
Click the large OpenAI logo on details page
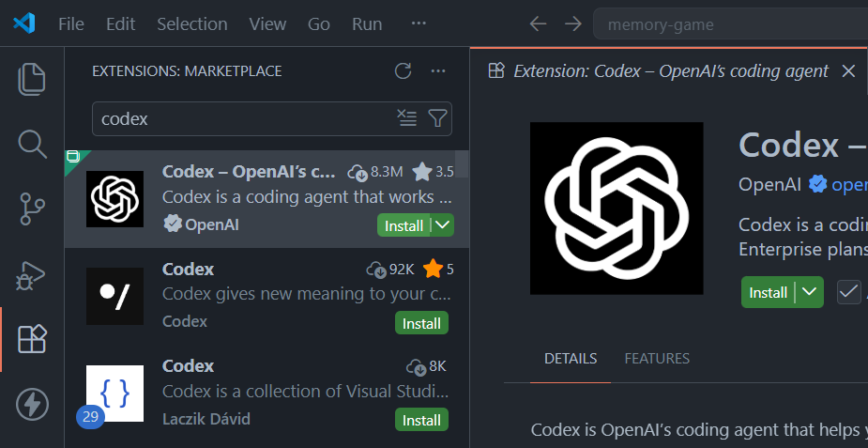(617, 209)
